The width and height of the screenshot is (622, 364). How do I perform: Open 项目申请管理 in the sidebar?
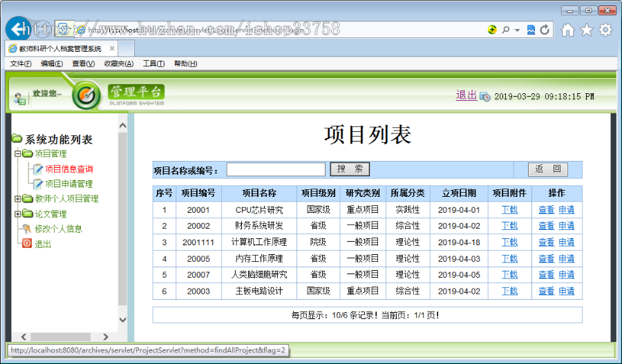coord(69,184)
